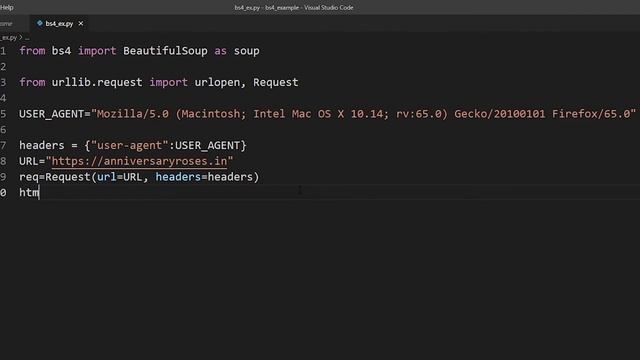Viewport: 640px width, 360px height.
Task: Select the partially visible Welcome tab
Action: point(6,24)
